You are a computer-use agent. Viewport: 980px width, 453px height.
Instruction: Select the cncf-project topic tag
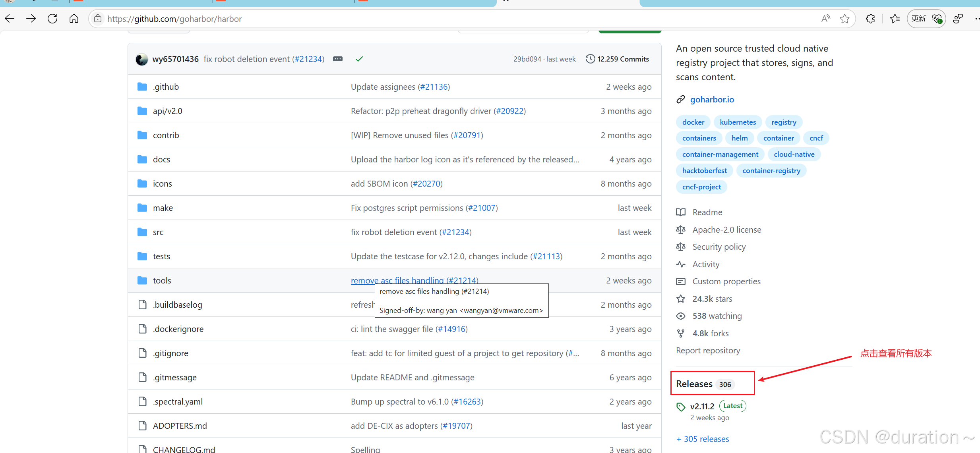[x=701, y=187]
